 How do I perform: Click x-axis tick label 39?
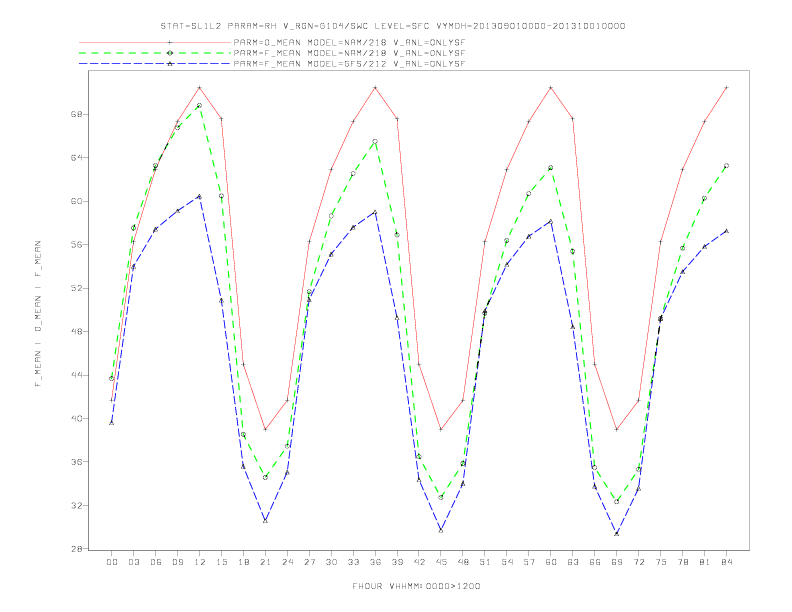(397, 562)
